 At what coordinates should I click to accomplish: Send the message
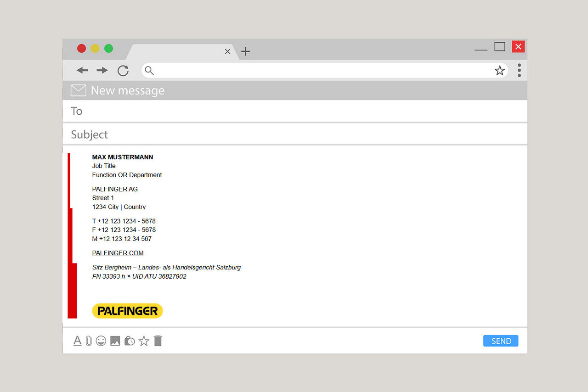click(501, 341)
